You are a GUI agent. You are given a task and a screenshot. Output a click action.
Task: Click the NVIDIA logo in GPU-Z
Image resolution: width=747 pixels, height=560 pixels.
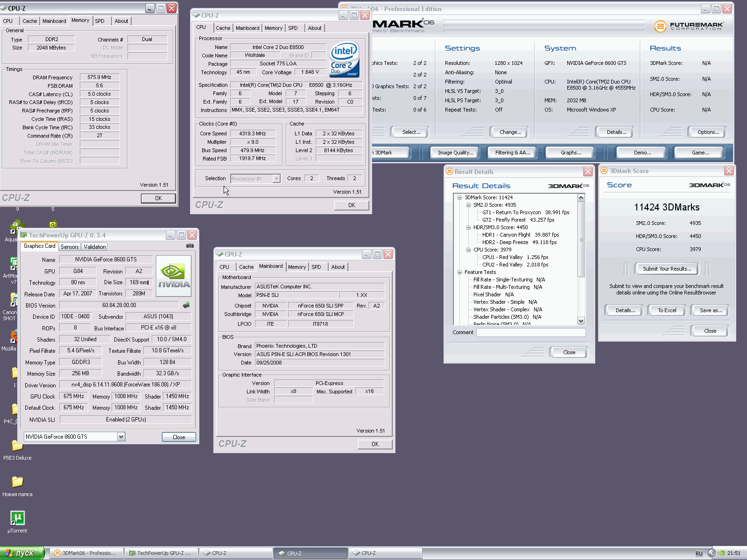[174, 276]
